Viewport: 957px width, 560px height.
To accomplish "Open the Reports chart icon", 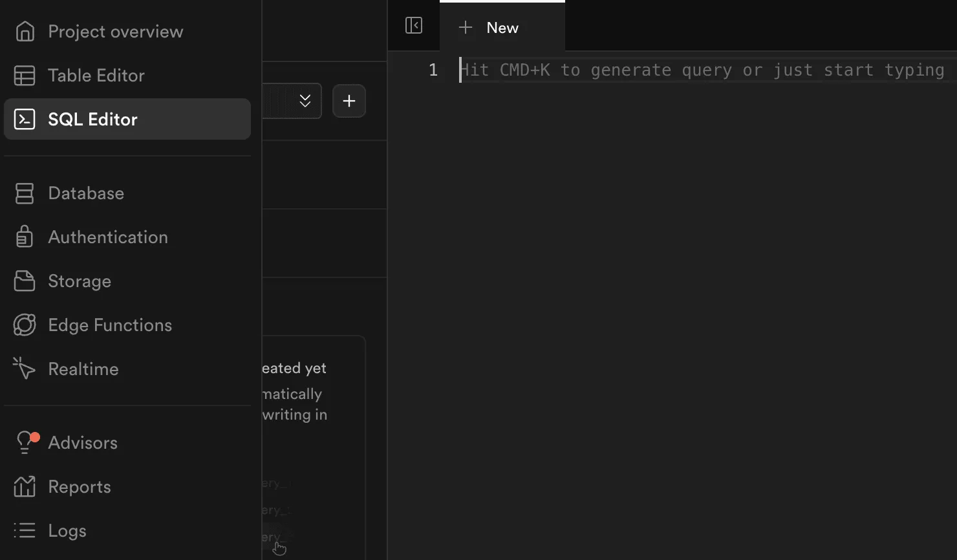I will pos(24,486).
